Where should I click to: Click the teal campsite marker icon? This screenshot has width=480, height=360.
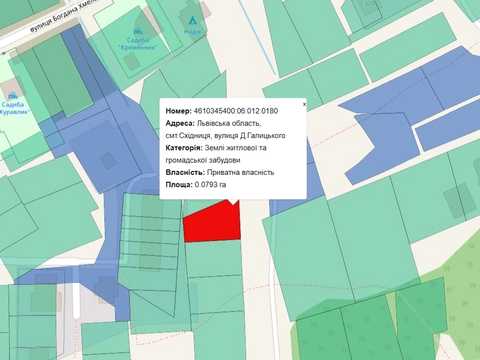(x=192, y=21)
